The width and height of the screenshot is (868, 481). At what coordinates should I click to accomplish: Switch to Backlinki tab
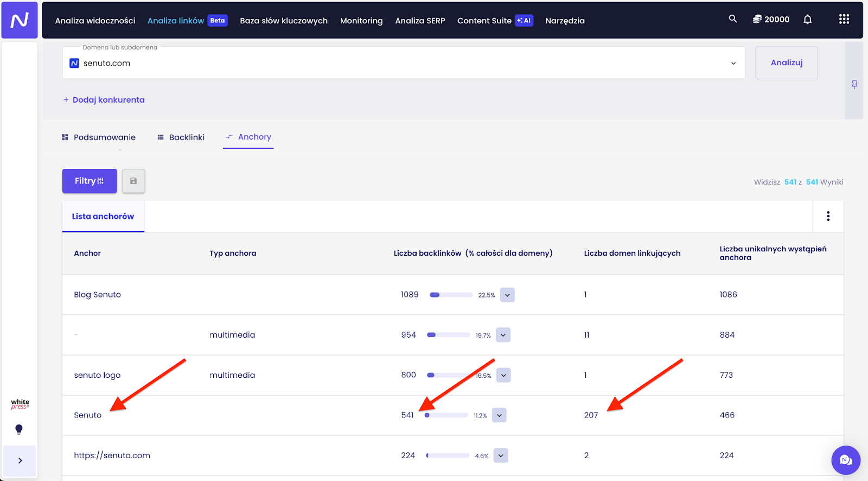click(181, 137)
